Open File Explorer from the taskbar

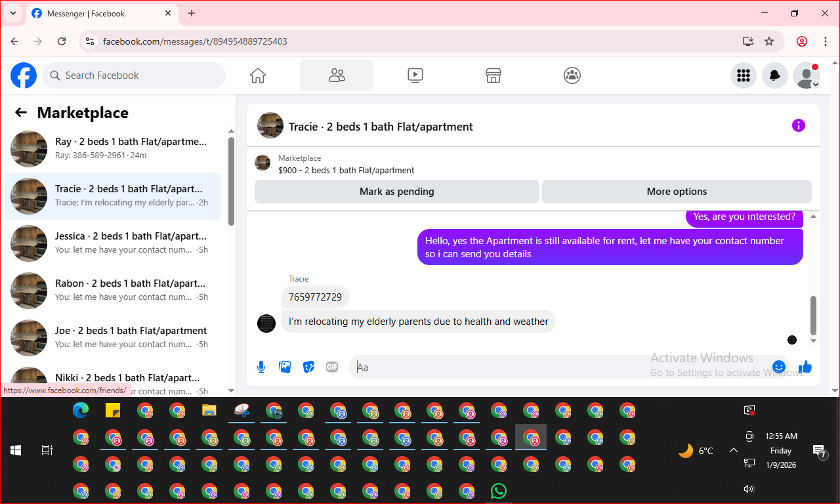[209, 411]
